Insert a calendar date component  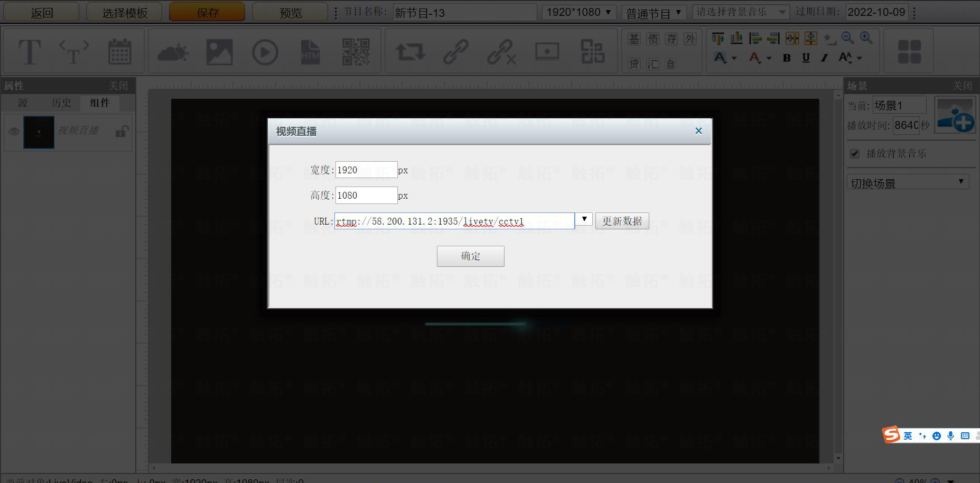pyautogui.click(x=119, y=52)
